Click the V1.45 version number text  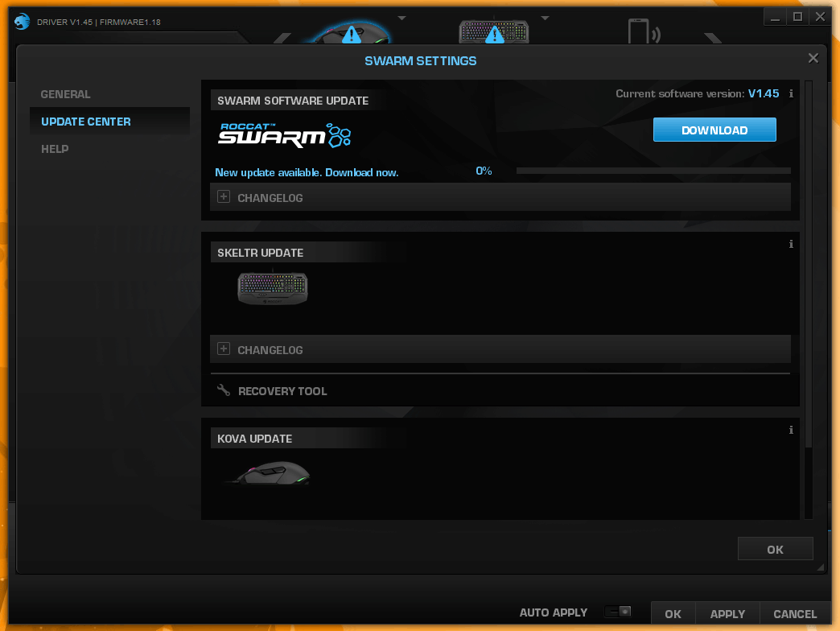click(x=764, y=93)
